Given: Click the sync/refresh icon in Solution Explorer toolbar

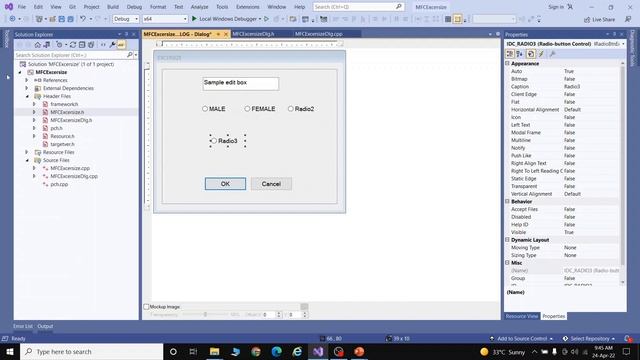Looking at the screenshot, I should (x=73, y=44).
